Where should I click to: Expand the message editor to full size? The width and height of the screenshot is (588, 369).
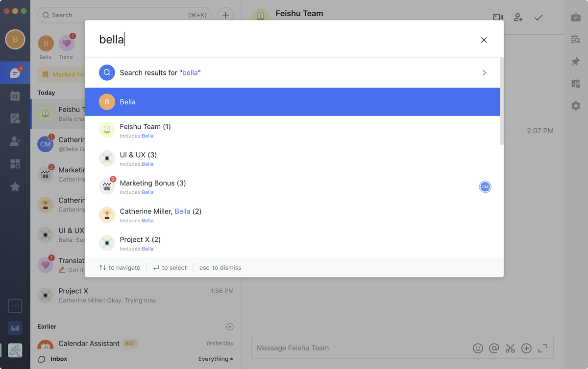[x=542, y=348]
